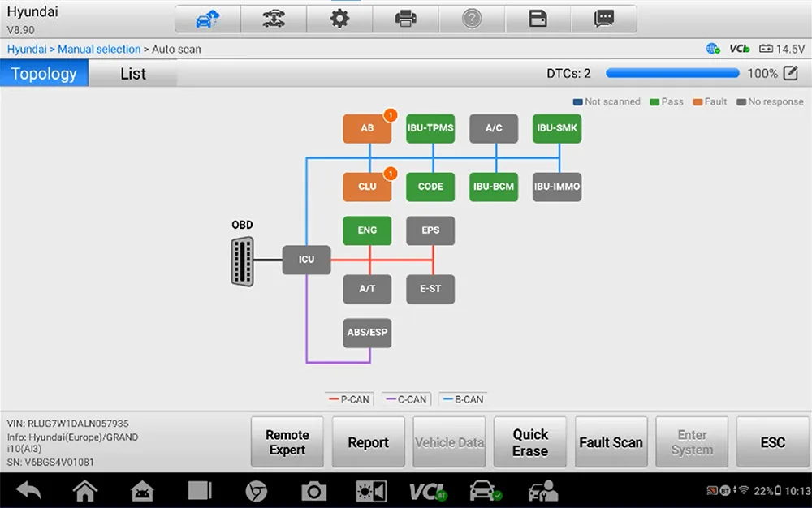Click the Hyundai V8.90 title

point(32,19)
